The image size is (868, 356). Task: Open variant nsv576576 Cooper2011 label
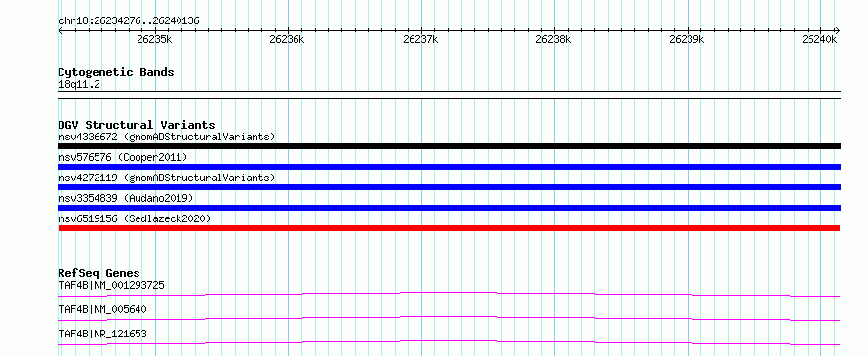[123, 158]
